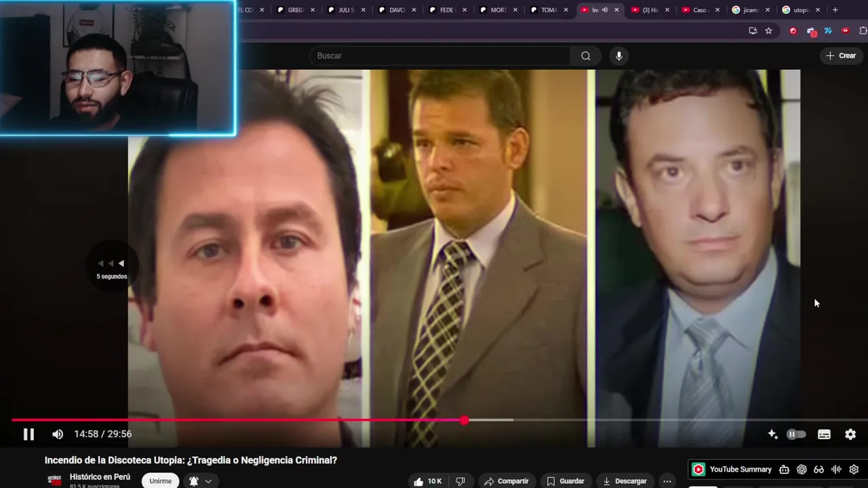Open the extension icon with red badge
Image resolution: width=868 pixels, height=488 pixels.
[811, 31]
